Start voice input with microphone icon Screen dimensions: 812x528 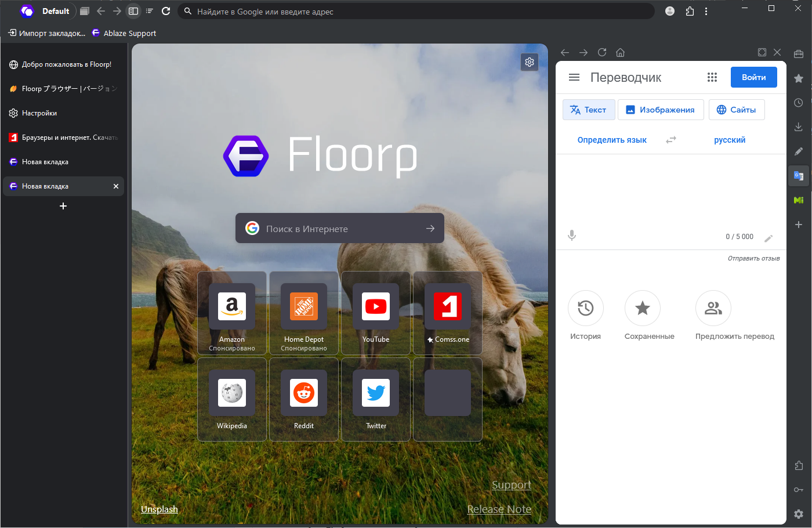[x=572, y=235]
